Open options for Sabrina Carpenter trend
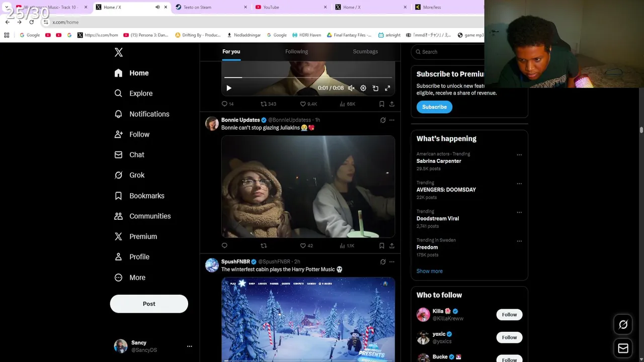The height and width of the screenshot is (362, 644). coord(519,155)
